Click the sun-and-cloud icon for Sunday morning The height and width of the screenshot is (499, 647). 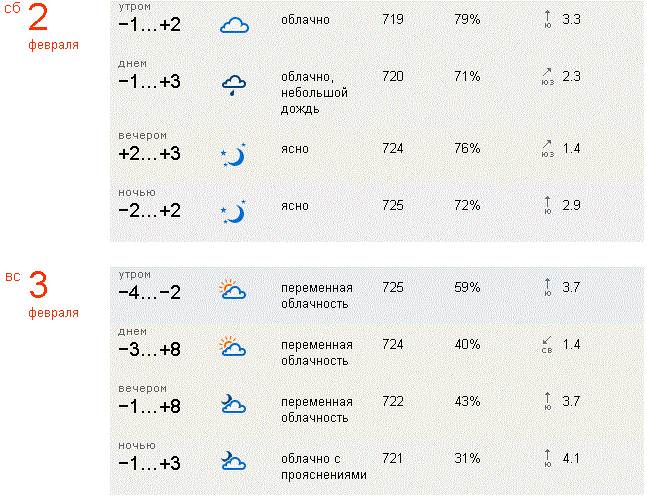233,291
